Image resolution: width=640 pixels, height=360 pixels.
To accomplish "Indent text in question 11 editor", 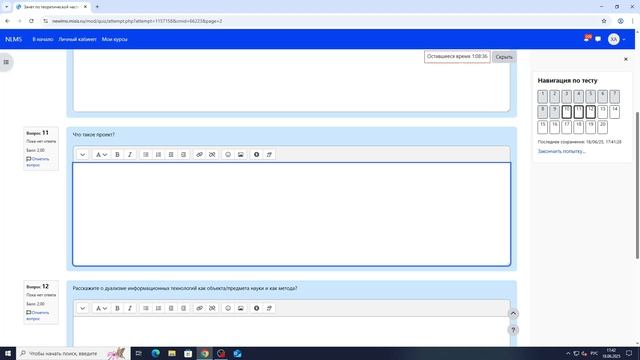I will point(184,155).
